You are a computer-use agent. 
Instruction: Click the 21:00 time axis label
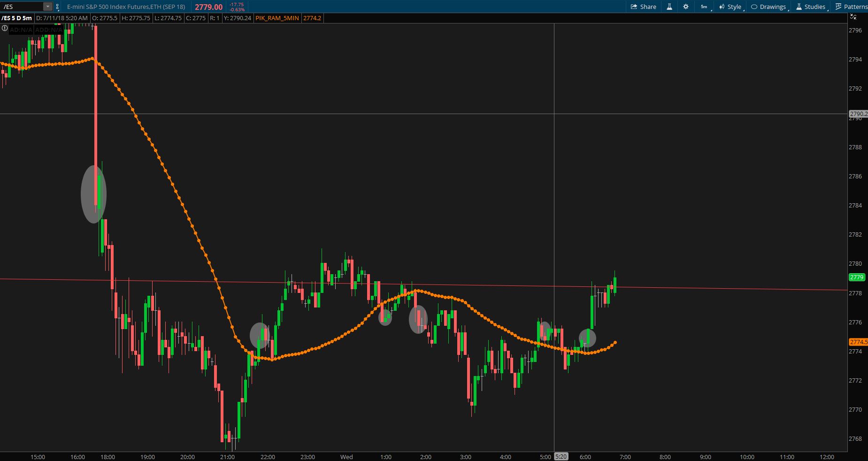coord(227,457)
